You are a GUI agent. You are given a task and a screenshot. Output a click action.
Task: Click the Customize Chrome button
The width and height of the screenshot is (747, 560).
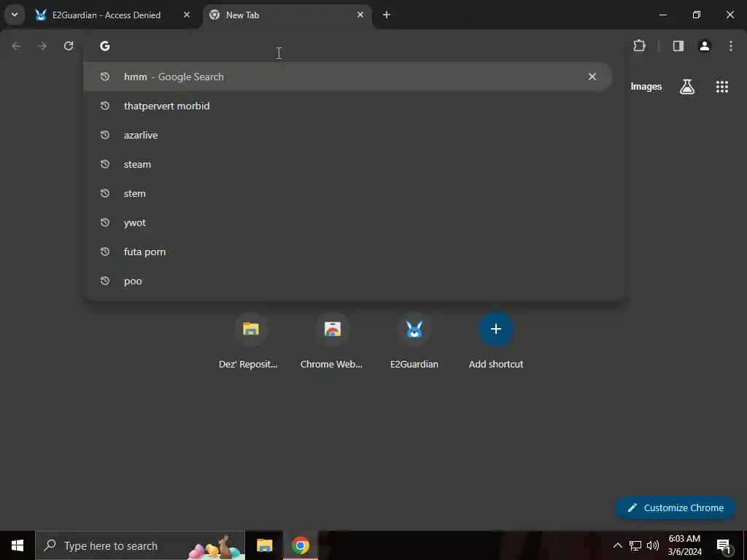675,507
